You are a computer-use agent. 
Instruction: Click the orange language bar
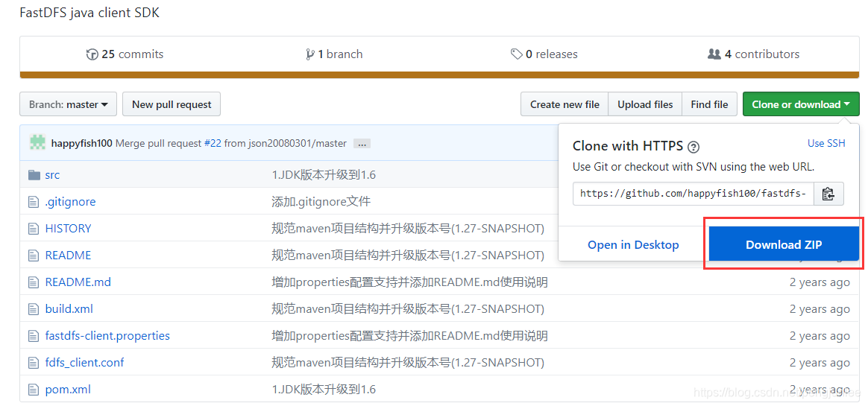[439, 74]
